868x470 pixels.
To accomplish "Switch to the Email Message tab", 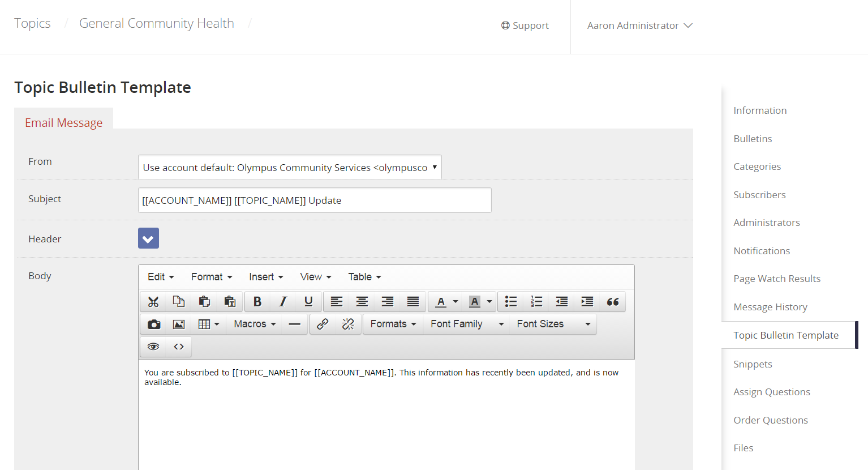I will [x=63, y=122].
